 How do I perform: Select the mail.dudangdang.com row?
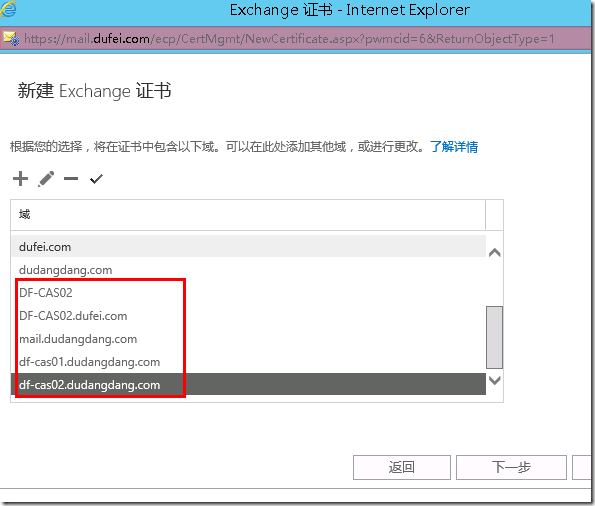tap(248, 339)
